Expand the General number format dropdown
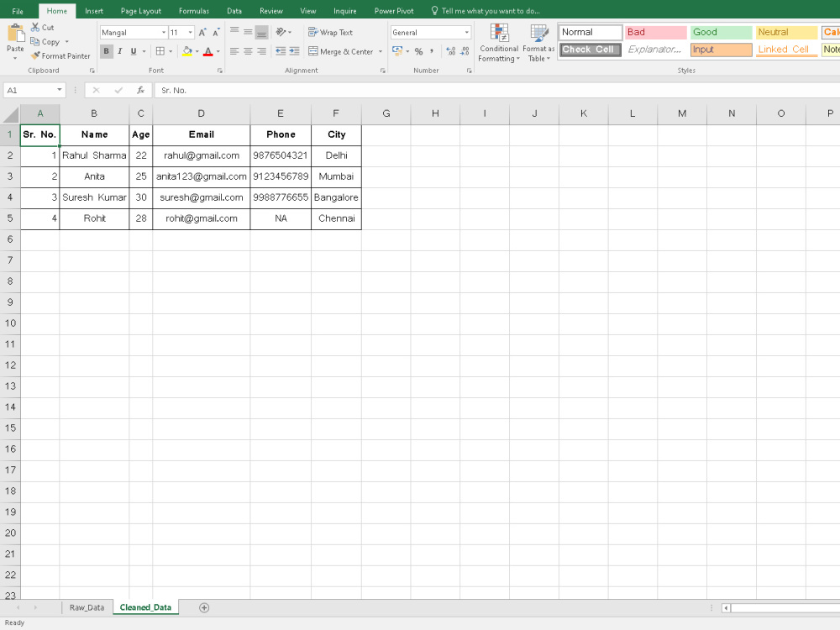The width and height of the screenshot is (840, 630). tap(466, 33)
